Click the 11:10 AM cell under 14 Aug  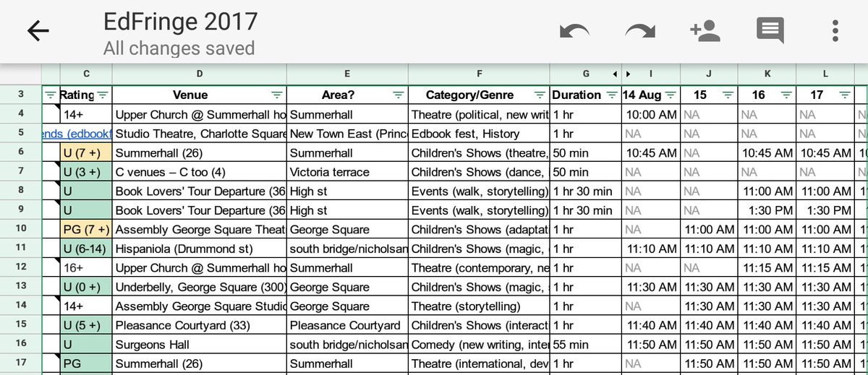click(x=651, y=249)
